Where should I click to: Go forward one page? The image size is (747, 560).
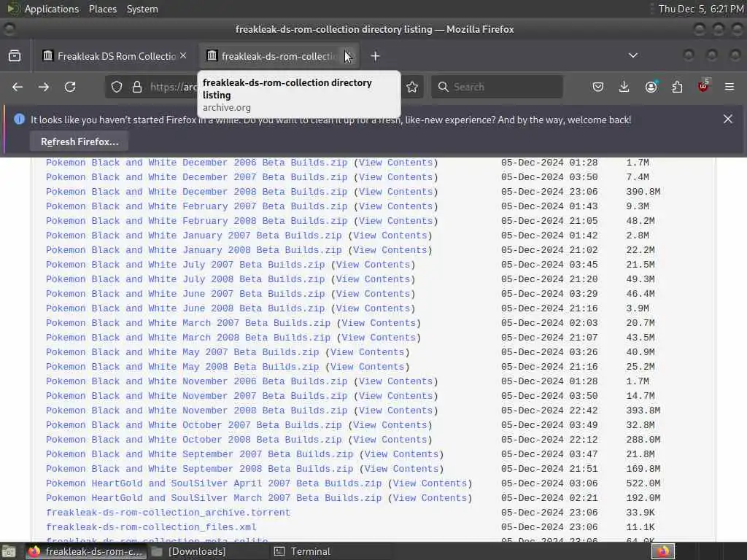43,87
